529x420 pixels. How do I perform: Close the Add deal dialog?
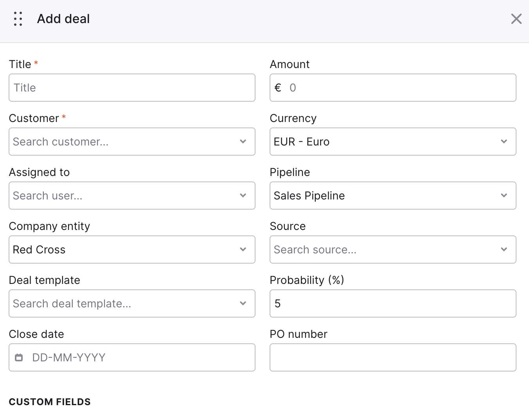(x=516, y=19)
